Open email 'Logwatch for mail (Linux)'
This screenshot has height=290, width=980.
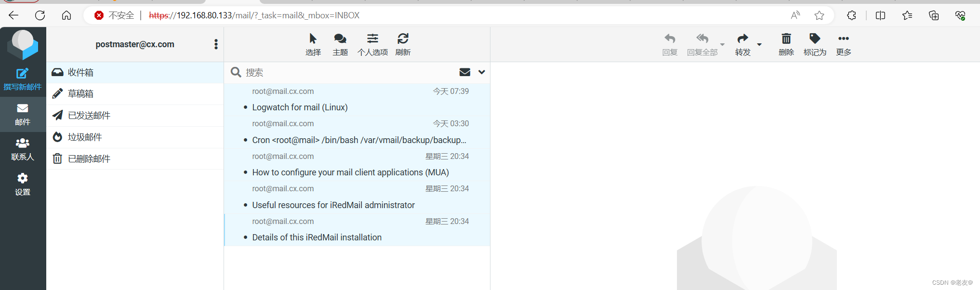(x=357, y=100)
